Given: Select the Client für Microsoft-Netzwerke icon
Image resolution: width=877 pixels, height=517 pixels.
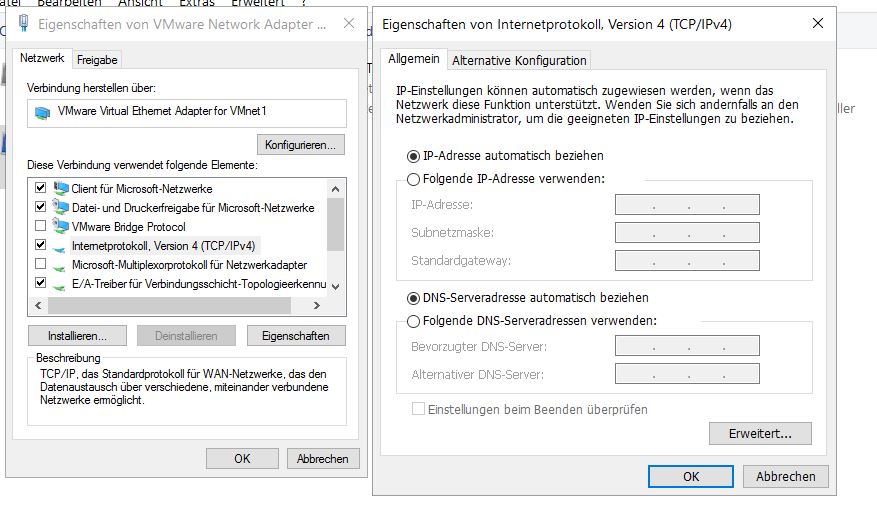Looking at the screenshot, I should [61, 188].
